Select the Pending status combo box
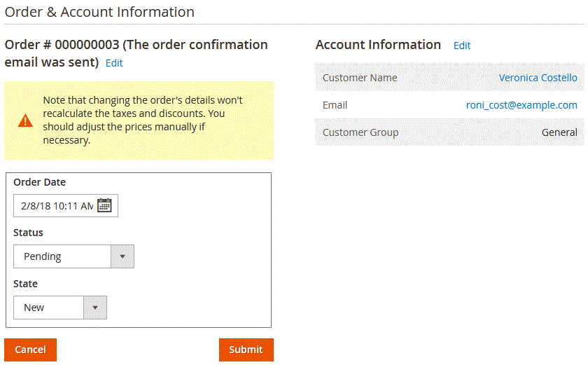Screen dimensions: 588x365 [73, 256]
